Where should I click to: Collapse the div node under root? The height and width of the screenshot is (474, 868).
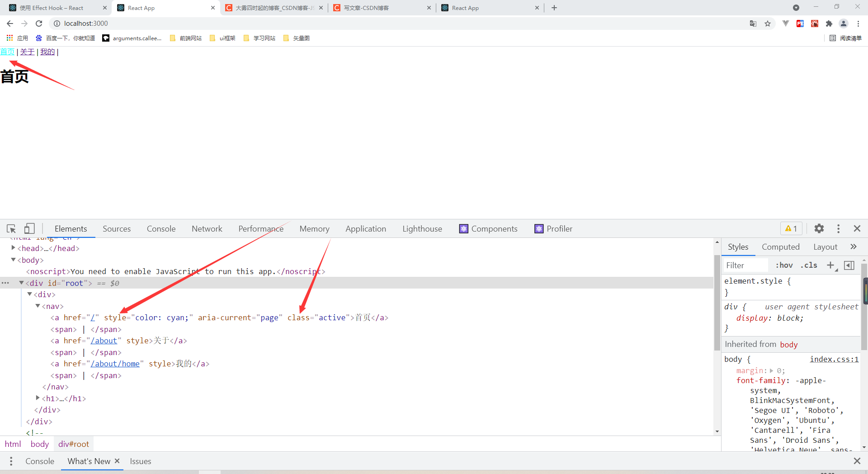point(29,294)
